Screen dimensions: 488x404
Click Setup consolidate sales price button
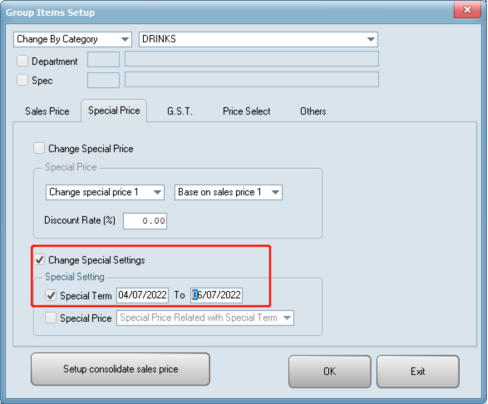point(120,369)
